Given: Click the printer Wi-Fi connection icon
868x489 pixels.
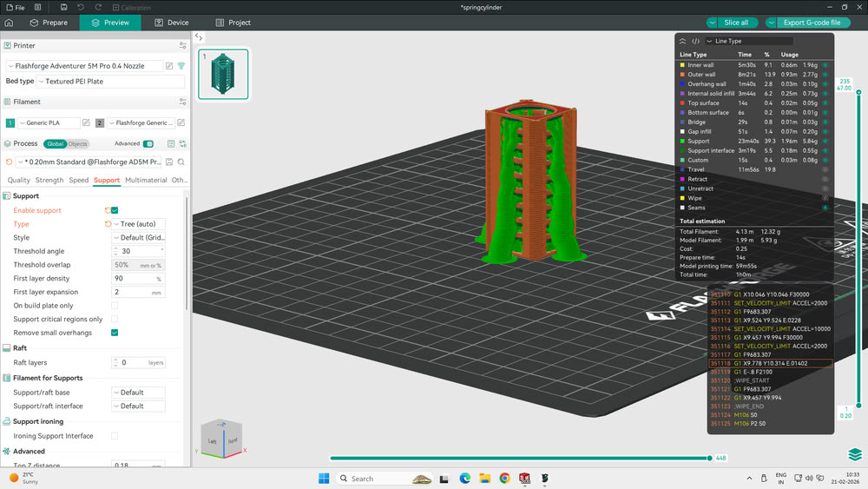Looking at the screenshot, I should tap(181, 66).
